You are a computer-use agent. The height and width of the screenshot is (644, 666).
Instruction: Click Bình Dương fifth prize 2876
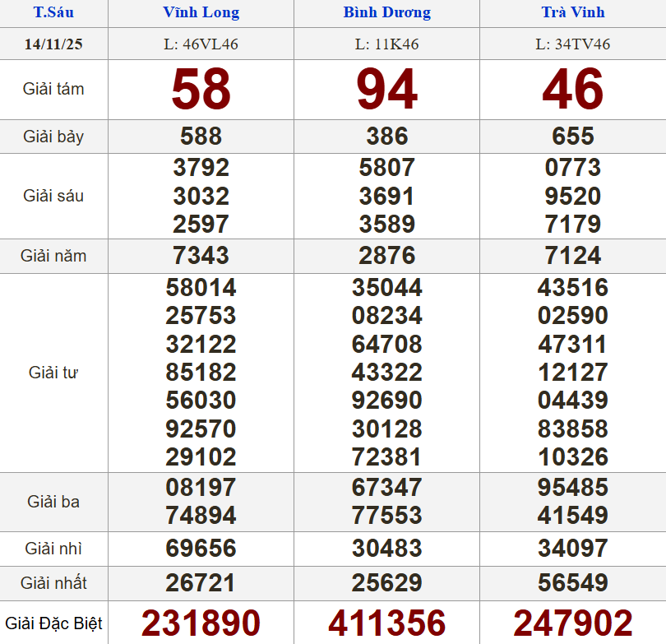(386, 256)
